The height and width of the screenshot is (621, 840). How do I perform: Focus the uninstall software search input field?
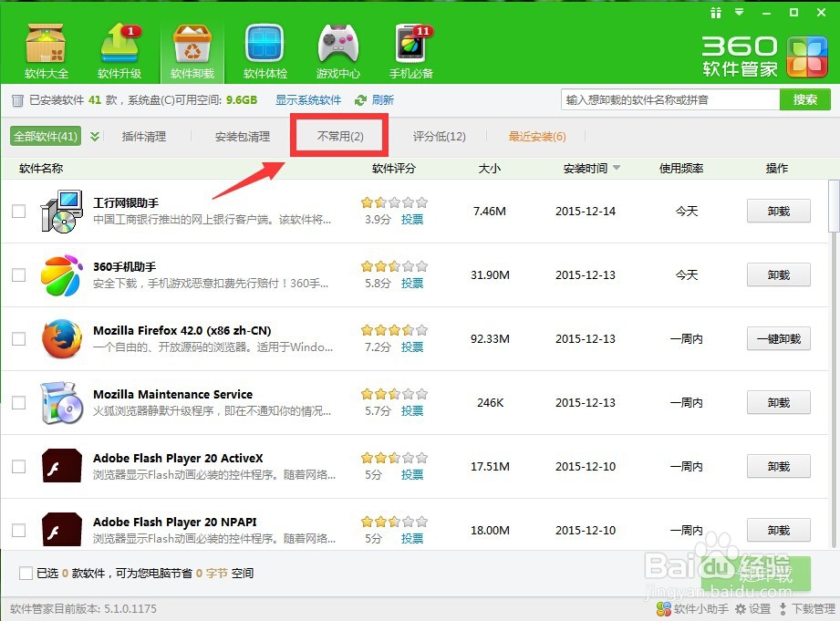(x=670, y=99)
